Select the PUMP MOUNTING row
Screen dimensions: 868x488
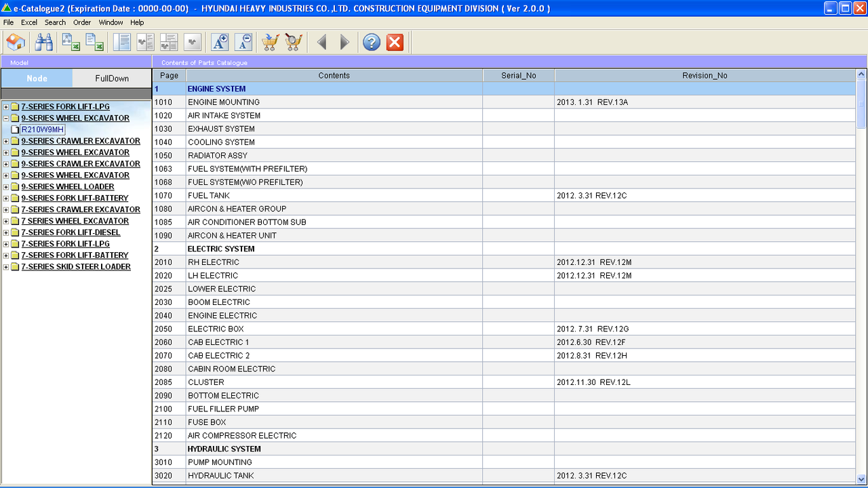tap(504, 462)
